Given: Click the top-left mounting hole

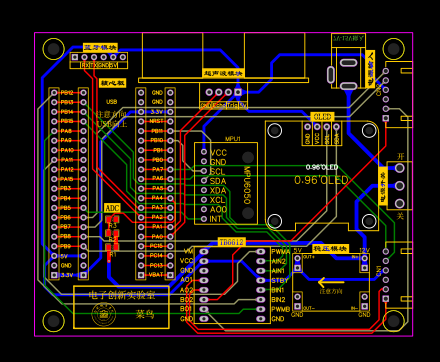Looking at the screenshot, I should coord(54,49).
